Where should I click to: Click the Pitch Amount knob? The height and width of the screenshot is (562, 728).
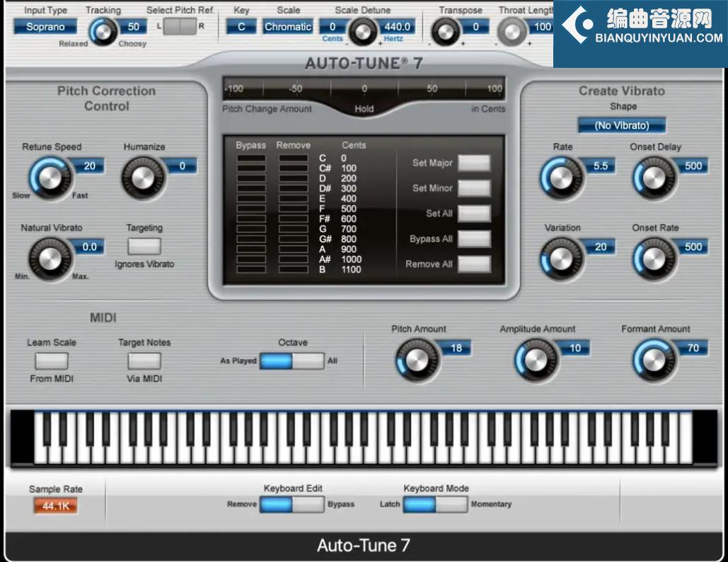point(417,360)
